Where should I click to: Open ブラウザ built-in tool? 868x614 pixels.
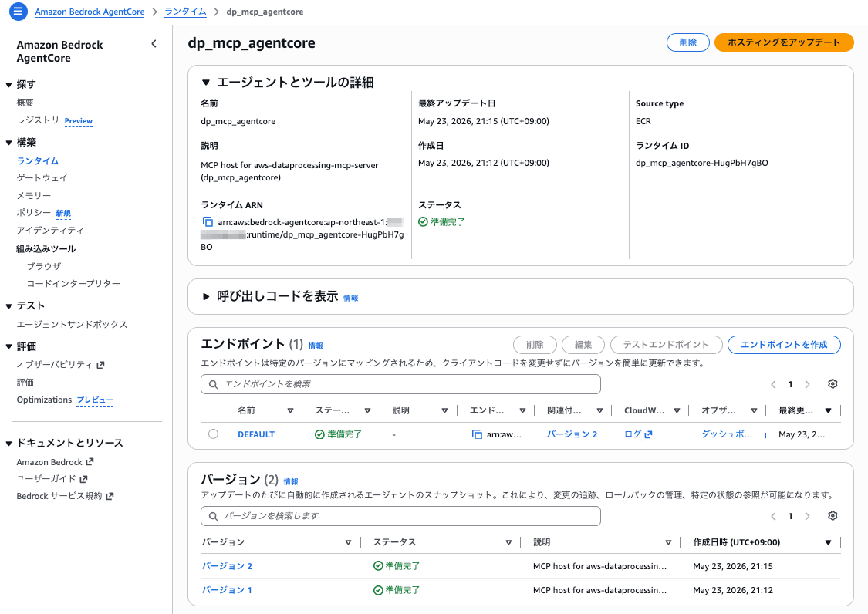coord(44,266)
